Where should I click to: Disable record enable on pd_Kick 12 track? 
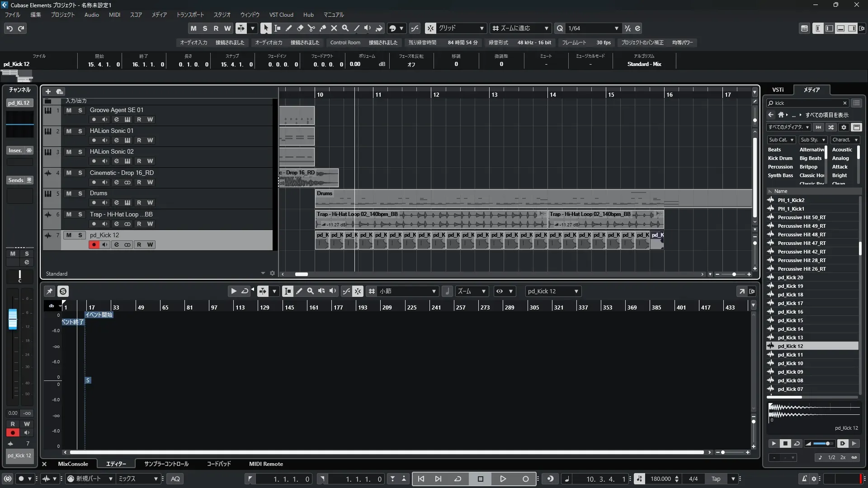pyautogui.click(x=94, y=244)
